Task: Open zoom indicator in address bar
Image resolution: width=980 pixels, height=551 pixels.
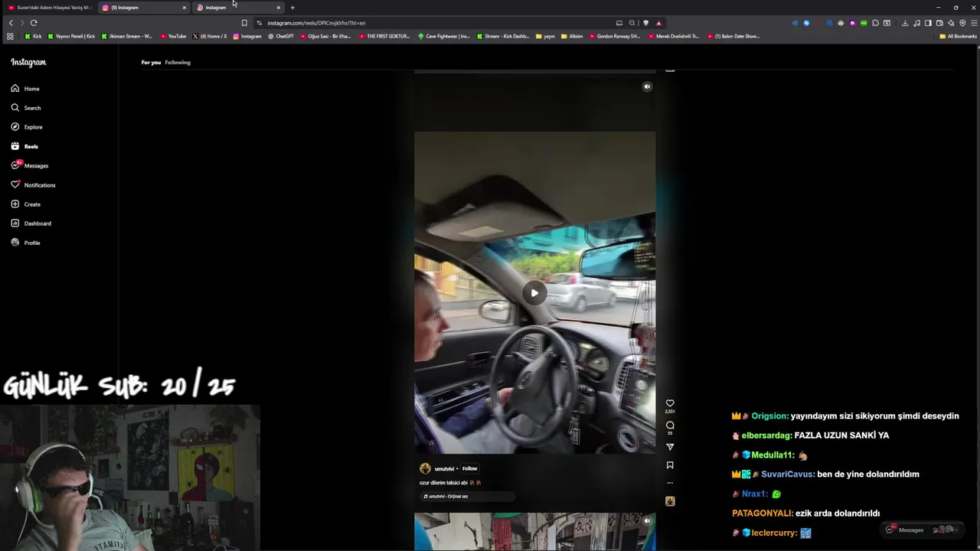Action: tap(632, 23)
